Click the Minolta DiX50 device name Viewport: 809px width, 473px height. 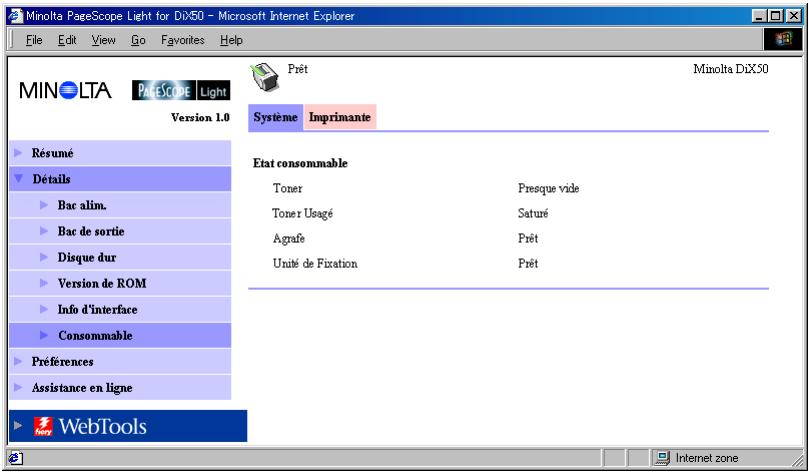[x=731, y=69]
